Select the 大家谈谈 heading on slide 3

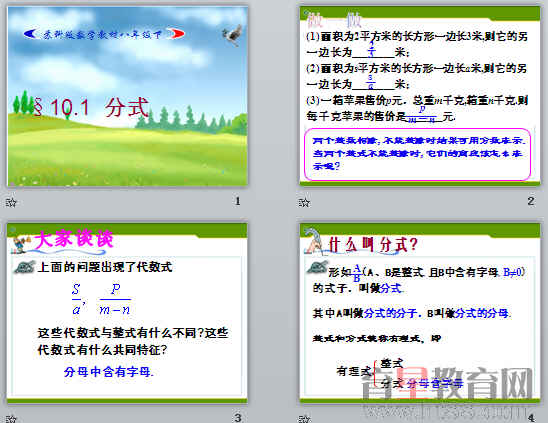pyautogui.click(x=74, y=239)
